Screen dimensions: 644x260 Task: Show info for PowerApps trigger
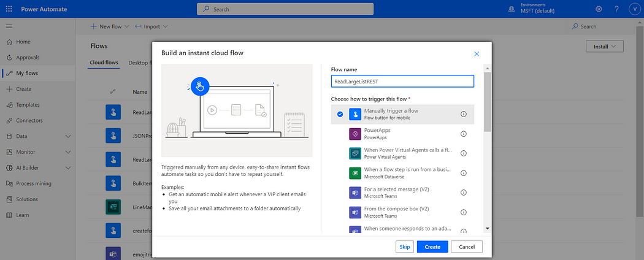pos(464,134)
